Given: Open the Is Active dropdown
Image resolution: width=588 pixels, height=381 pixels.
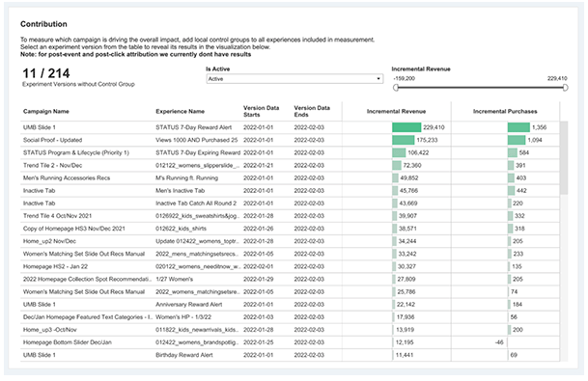Looking at the screenshot, I should [x=294, y=79].
